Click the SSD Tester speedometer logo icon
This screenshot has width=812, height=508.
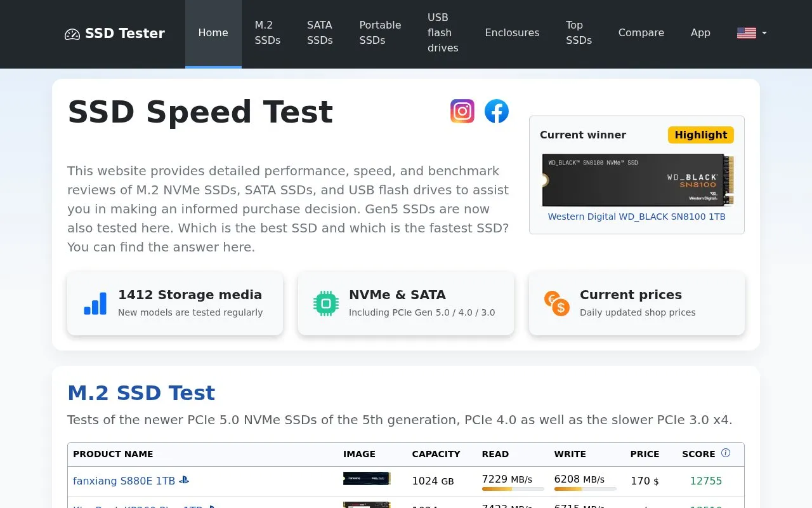72,34
